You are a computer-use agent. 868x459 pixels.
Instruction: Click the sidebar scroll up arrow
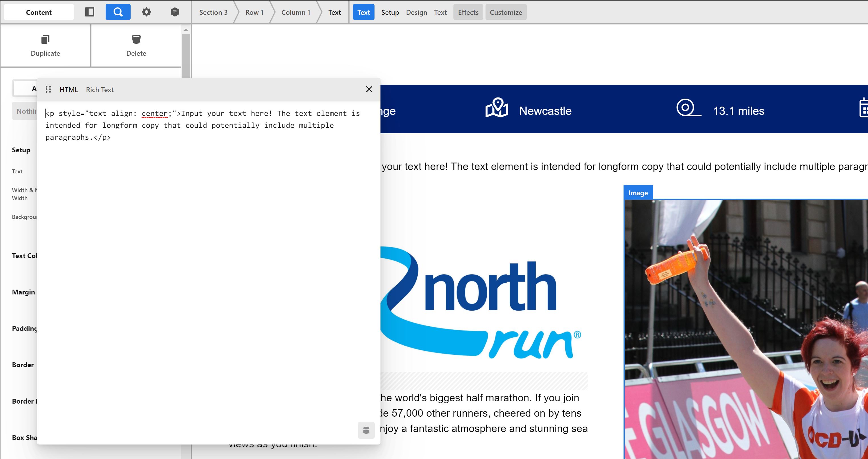[x=186, y=30]
